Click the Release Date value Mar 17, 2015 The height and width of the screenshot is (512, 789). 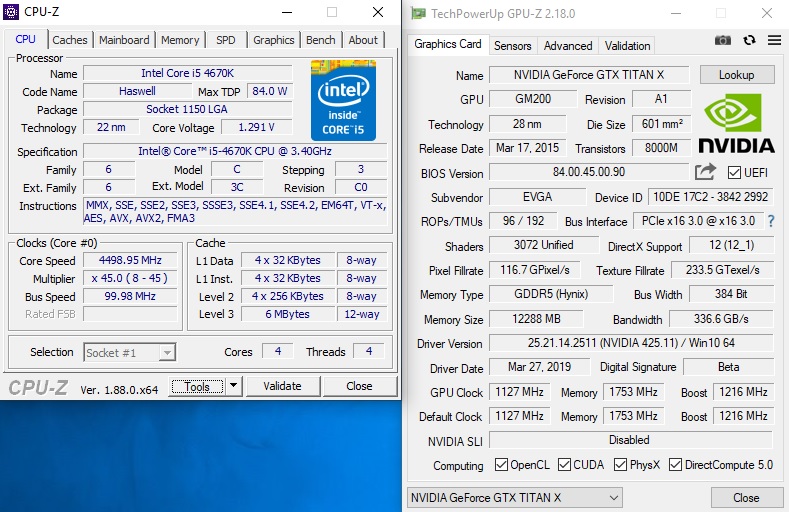(527, 148)
